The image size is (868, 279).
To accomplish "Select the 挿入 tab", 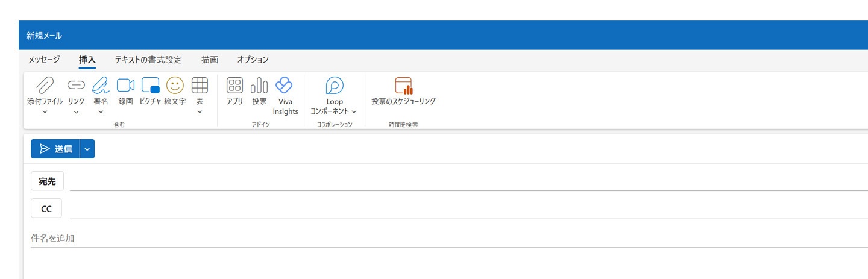I will coord(87,60).
